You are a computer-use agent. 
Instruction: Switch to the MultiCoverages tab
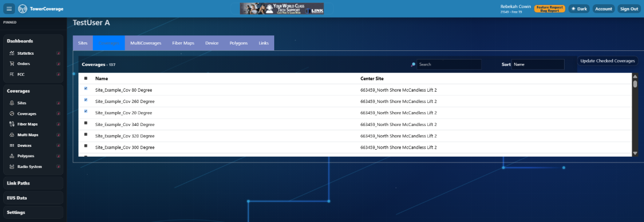[146, 43]
